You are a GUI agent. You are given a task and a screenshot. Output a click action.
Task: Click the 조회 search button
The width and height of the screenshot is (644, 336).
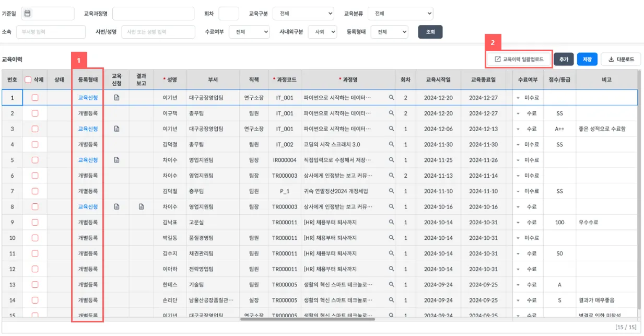click(x=430, y=32)
